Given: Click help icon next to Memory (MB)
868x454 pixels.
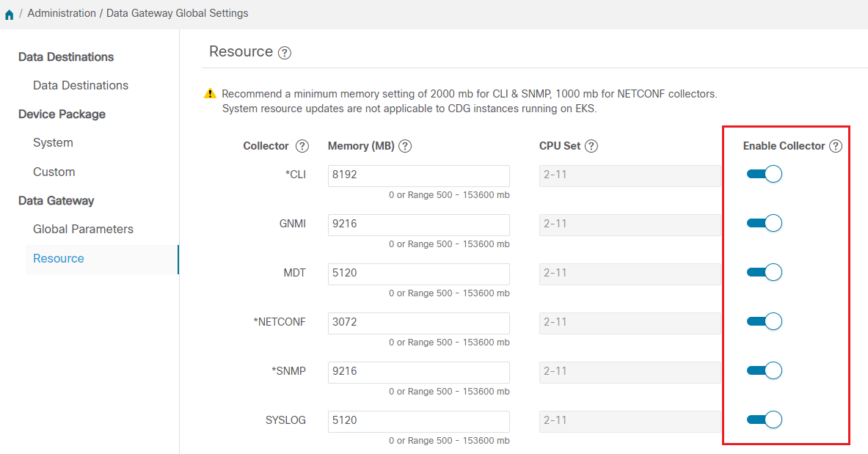Looking at the screenshot, I should [404, 146].
